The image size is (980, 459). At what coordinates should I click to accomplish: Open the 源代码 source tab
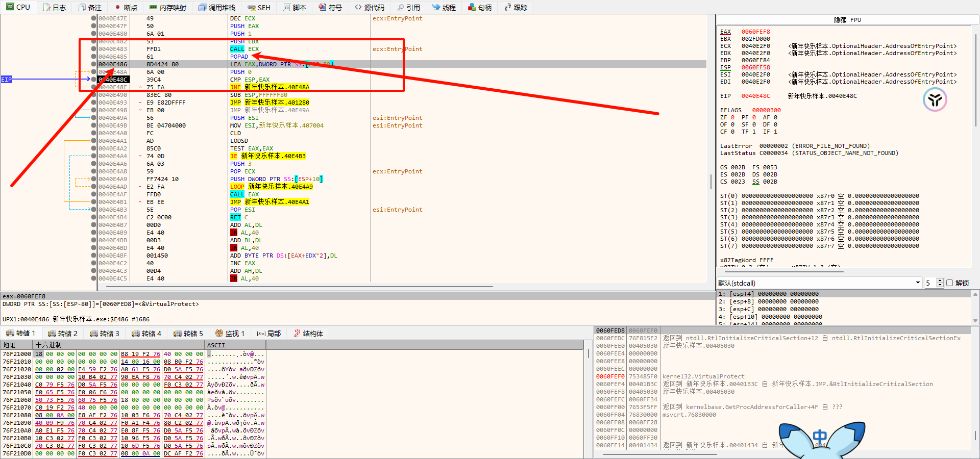pos(370,7)
